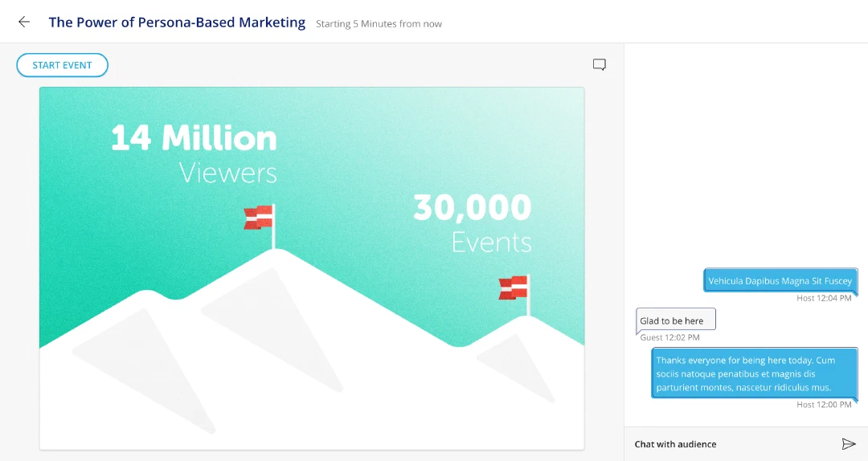Viewport: 868px width, 461px height.
Task: Click the 'Events' label on the slide
Action: tap(492, 243)
